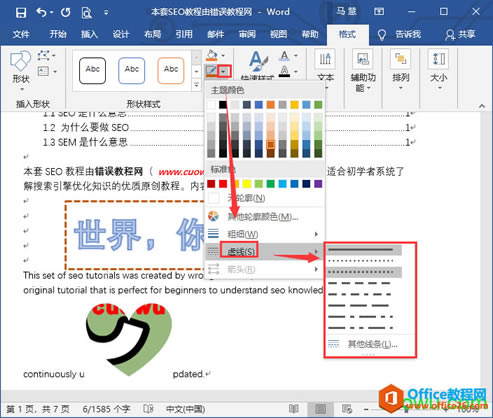Click the Save icon in title bar

point(21,13)
